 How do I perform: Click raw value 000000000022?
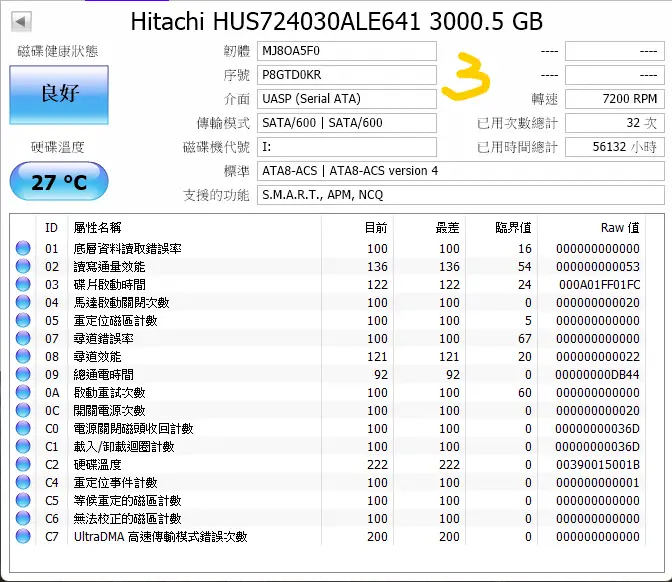[598, 357]
